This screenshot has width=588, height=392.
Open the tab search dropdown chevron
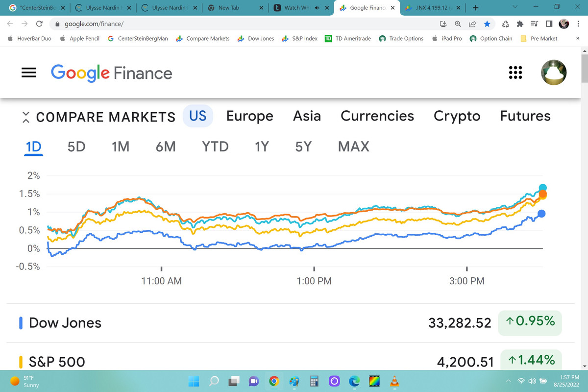(x=514, y=7)
